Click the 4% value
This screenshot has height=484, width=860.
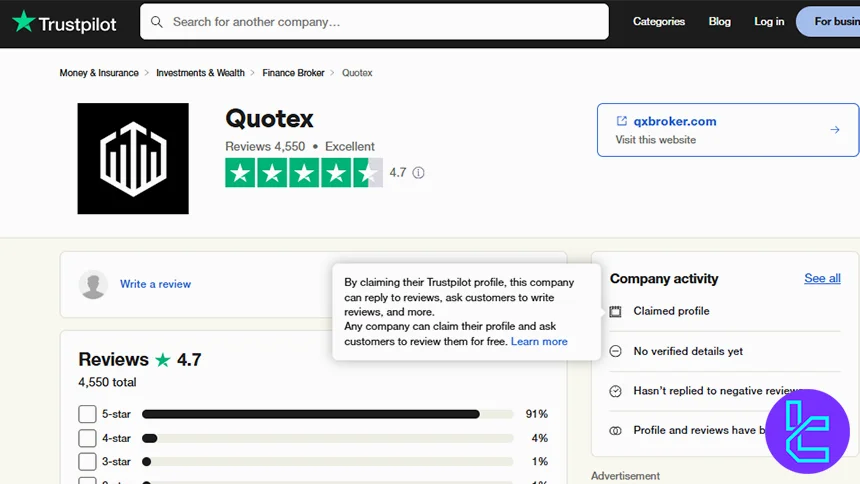tap(540, 438)
